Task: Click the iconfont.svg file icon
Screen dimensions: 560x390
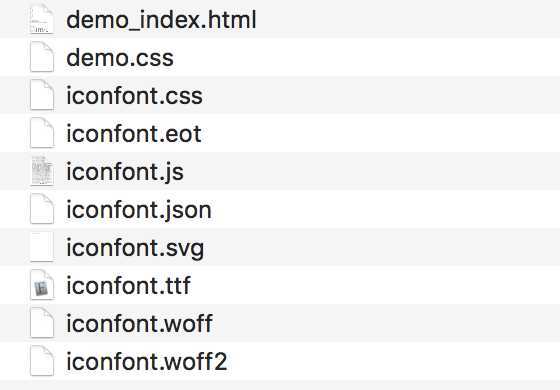Action: point(42,247)
